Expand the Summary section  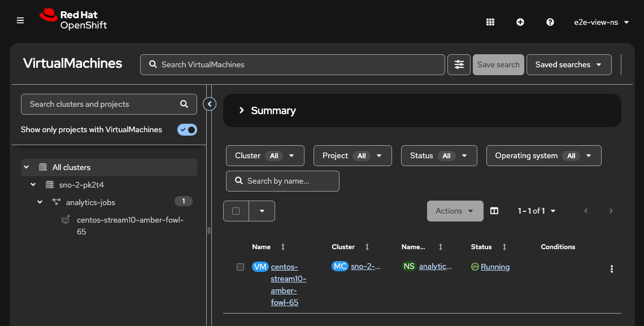[x=242, y=111]
